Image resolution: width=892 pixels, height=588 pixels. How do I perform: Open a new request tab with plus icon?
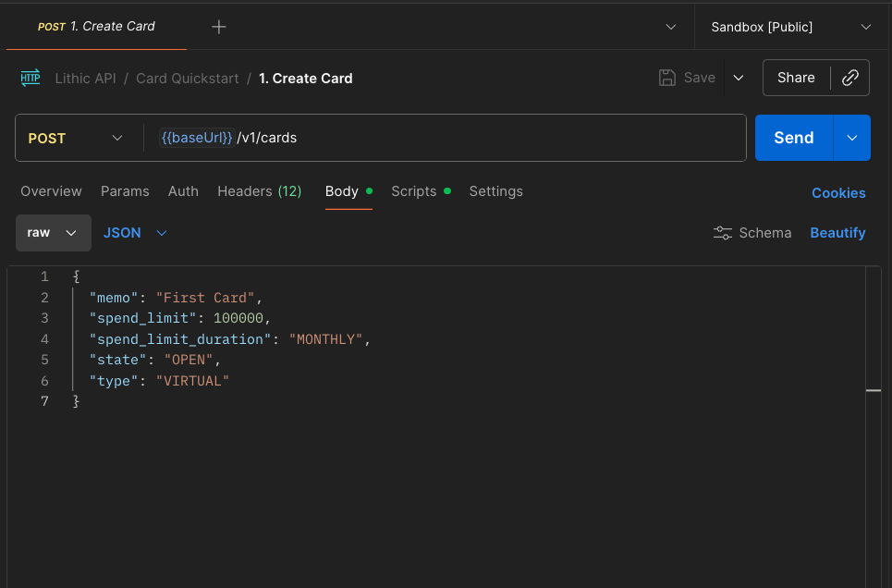(218, 27)
